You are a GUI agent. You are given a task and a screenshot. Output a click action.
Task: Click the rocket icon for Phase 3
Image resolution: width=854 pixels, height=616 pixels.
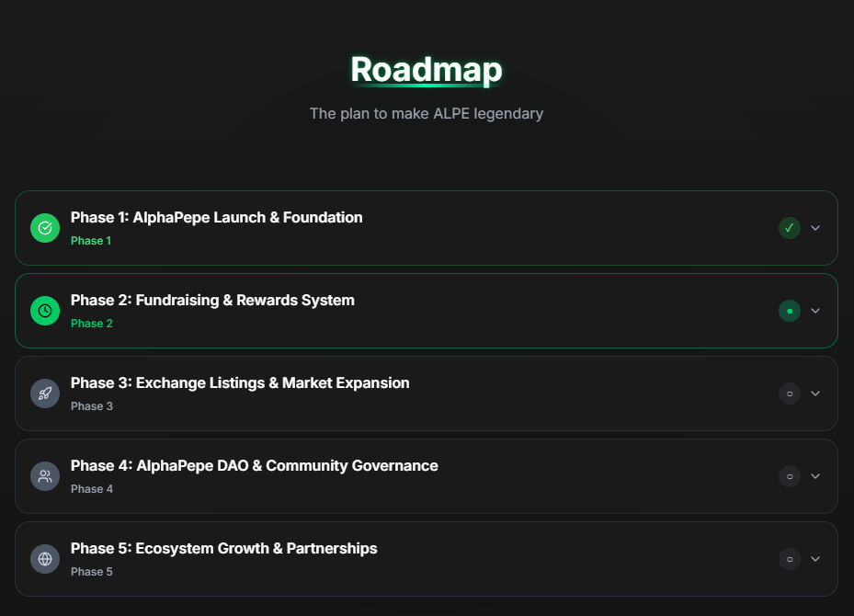click(x=45, y=394)
